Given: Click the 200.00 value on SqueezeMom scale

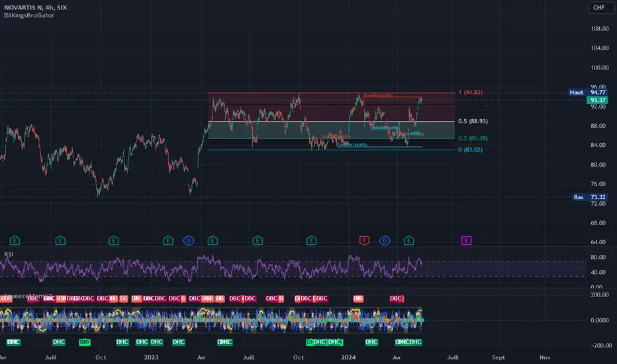Looking at the screenshot, I should (x=599, y=295).
